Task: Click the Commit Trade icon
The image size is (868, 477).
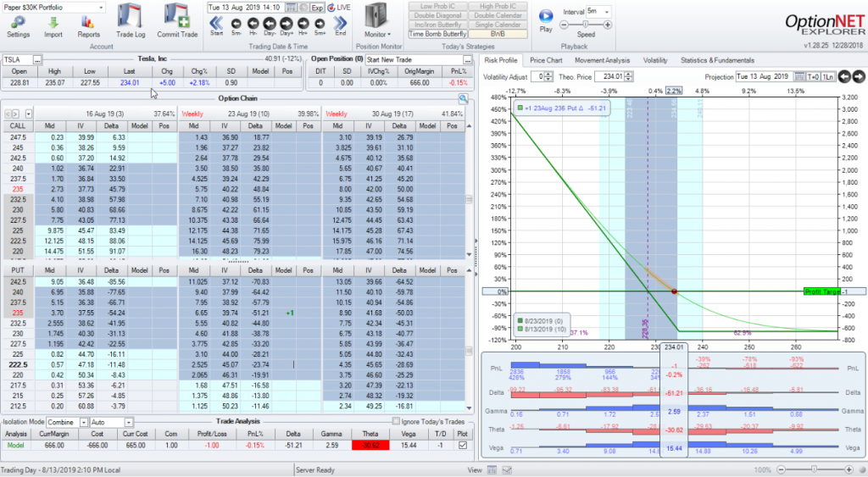Action: click(x=177, y=21)
